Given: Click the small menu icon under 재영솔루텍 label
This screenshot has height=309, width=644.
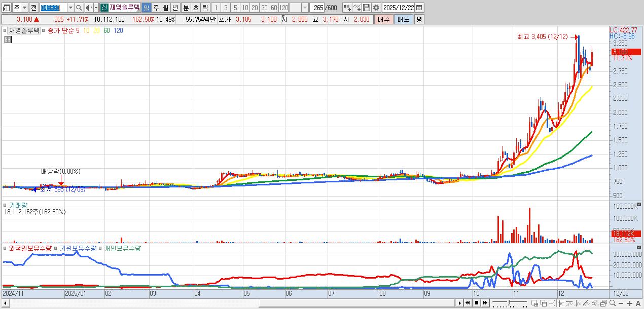Looking at the screenshot, I should click(8, 40).
